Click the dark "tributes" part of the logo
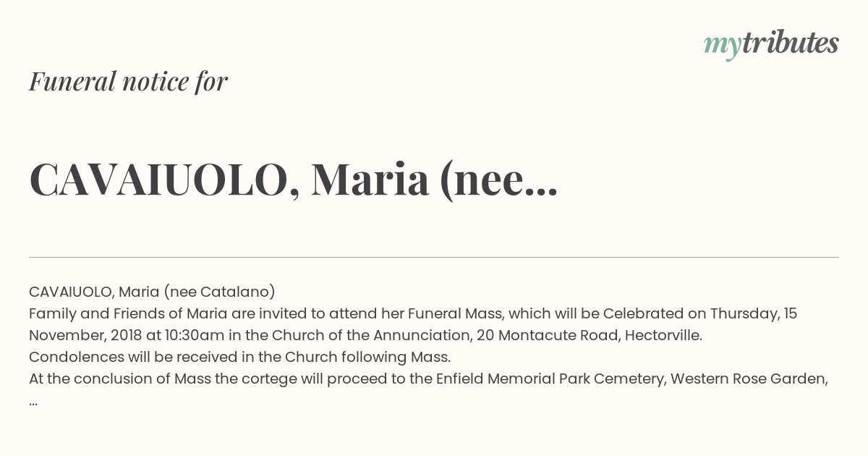868x456 pixels. [x=791, y=43]
